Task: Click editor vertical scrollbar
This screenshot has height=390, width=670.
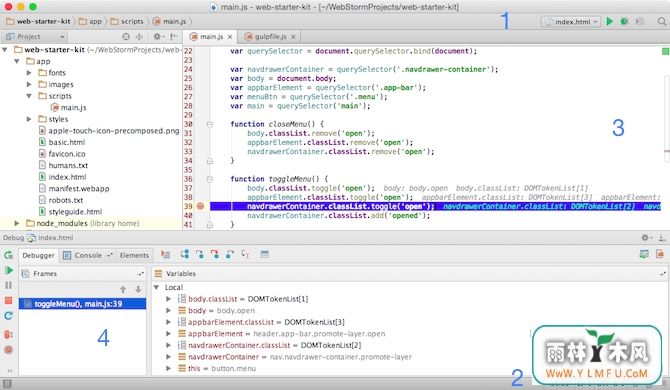Action: coord(667,120)
